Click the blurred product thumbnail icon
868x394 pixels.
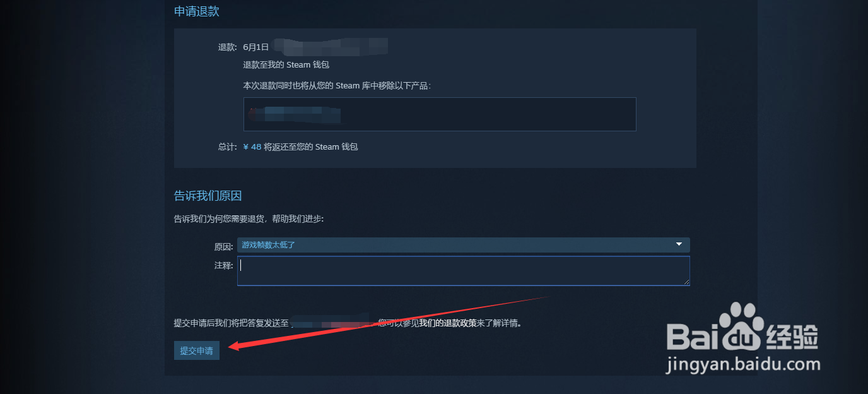pyautogui.click(x=254, y=114)
